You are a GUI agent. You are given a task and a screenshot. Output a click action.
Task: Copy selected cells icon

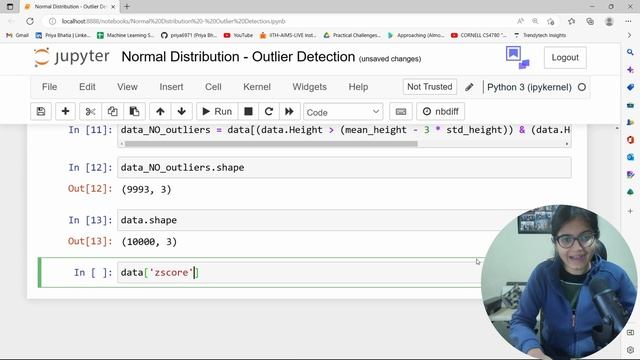(x=112, y=111)
